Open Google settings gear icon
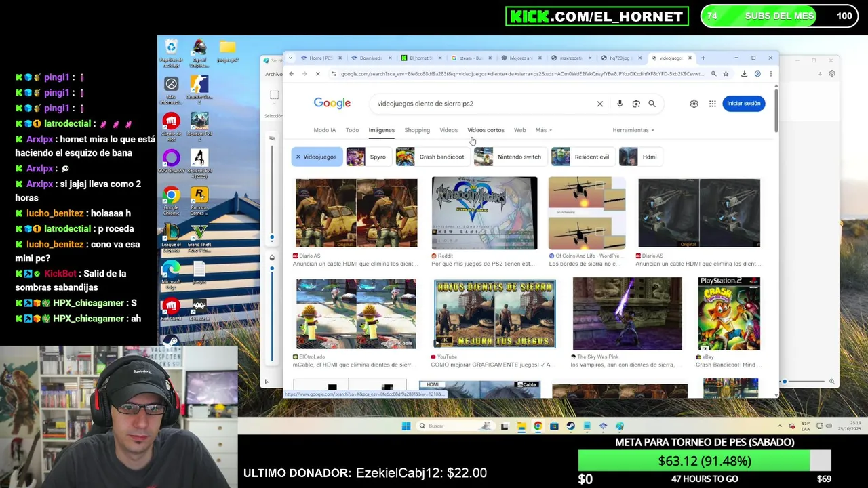Viewport: 868px width, 488px height. coord(694,104)
